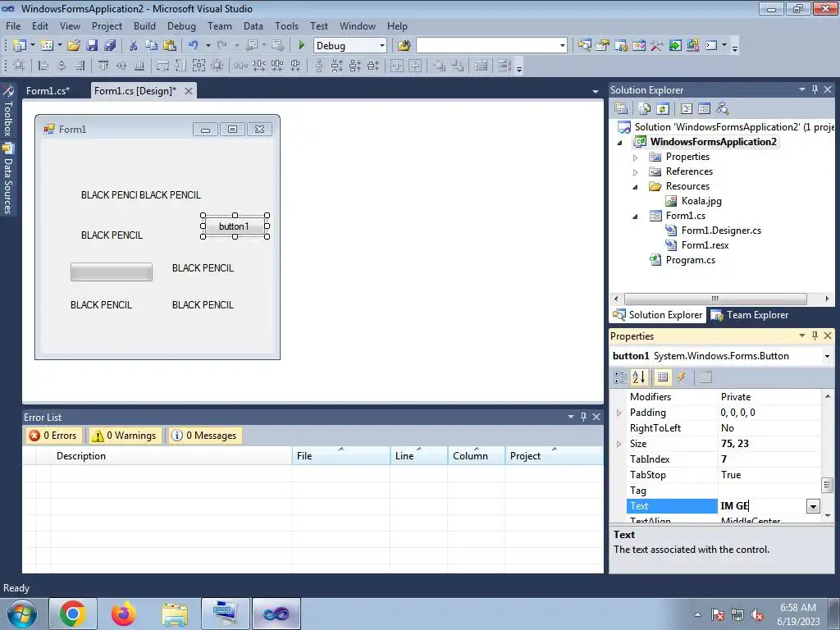Start debugging with the green play icon
Viewport: 840px width, 630px height.
[301, 46]
